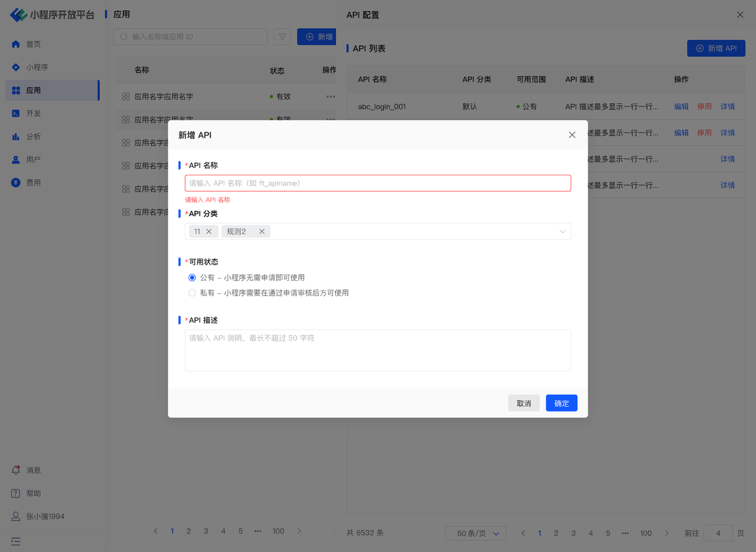Select the 公有 availability radio option
This screenshot has height=552, width=756.
click(192, 277)
